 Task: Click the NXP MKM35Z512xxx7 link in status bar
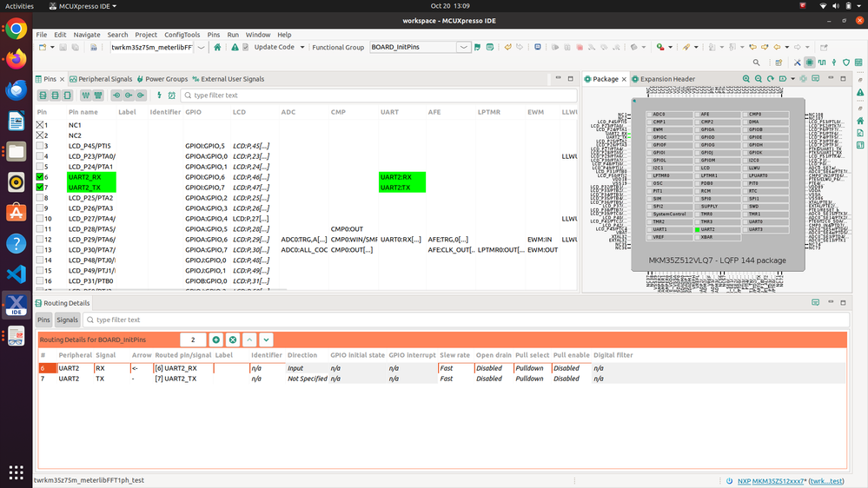772,481
